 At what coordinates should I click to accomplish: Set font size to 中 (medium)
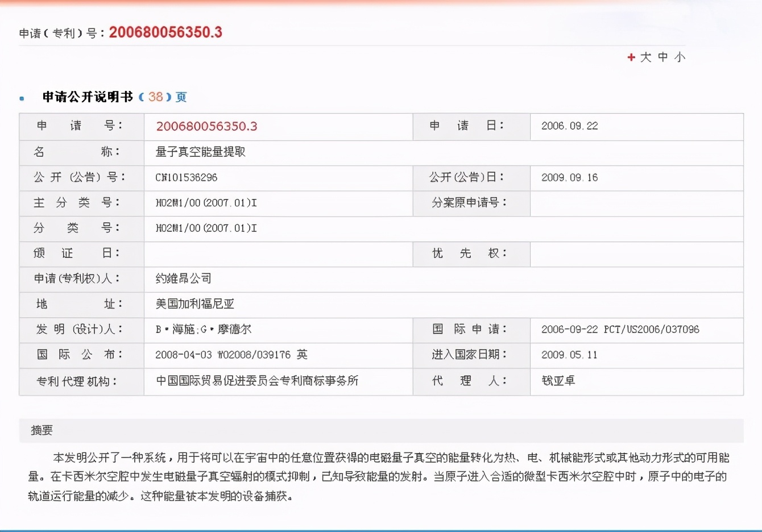[662, 57]
